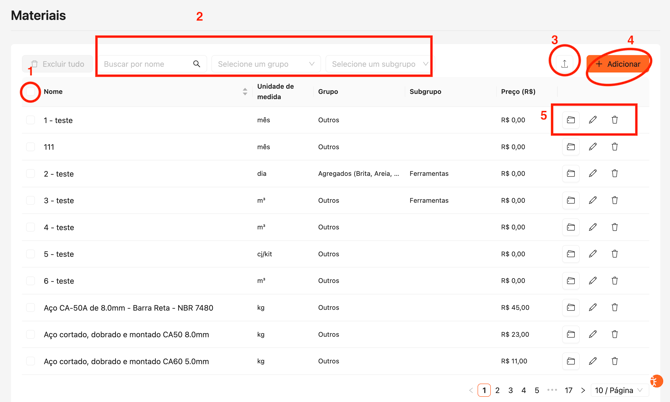Click the search magnifier icon
This screenshot has width=670, height=402.
click(197, 64)
